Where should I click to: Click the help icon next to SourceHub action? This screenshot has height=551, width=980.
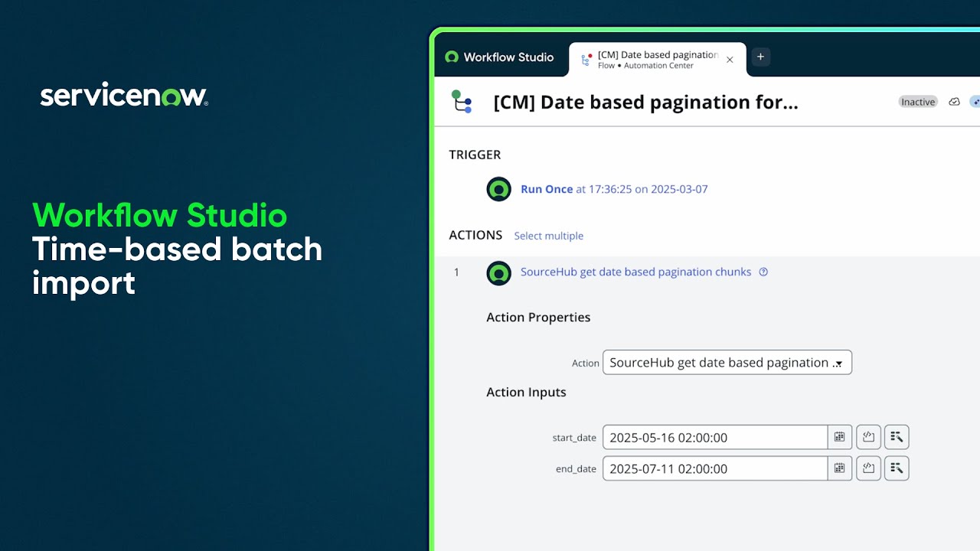click(763, 272)
